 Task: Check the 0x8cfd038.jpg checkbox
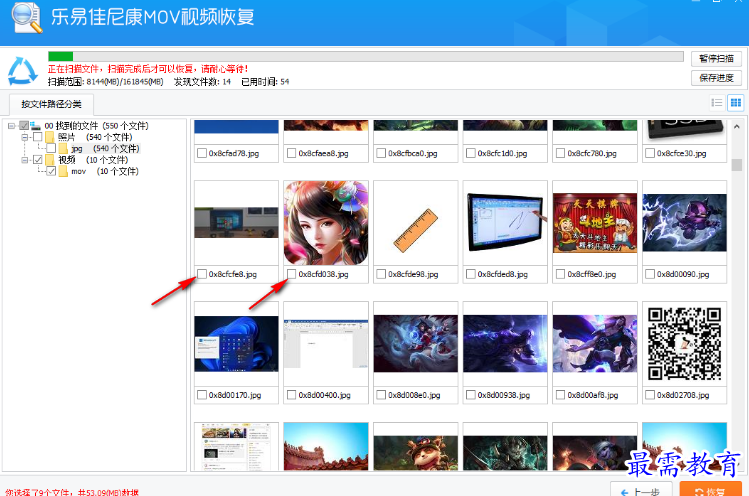coord(291,274)
